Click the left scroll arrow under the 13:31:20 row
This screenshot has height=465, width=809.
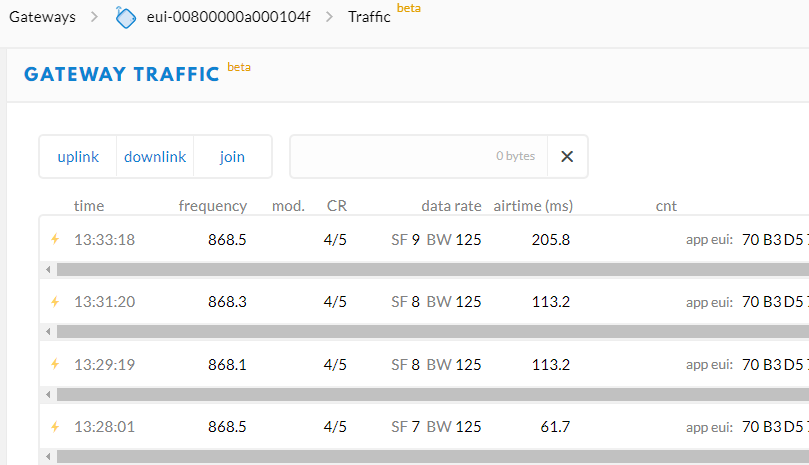click(47, 332)
